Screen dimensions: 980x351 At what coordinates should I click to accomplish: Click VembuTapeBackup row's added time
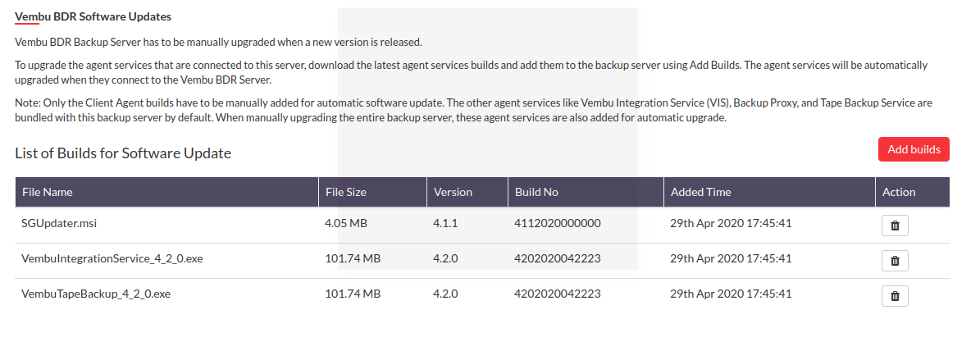click(731, 294)
